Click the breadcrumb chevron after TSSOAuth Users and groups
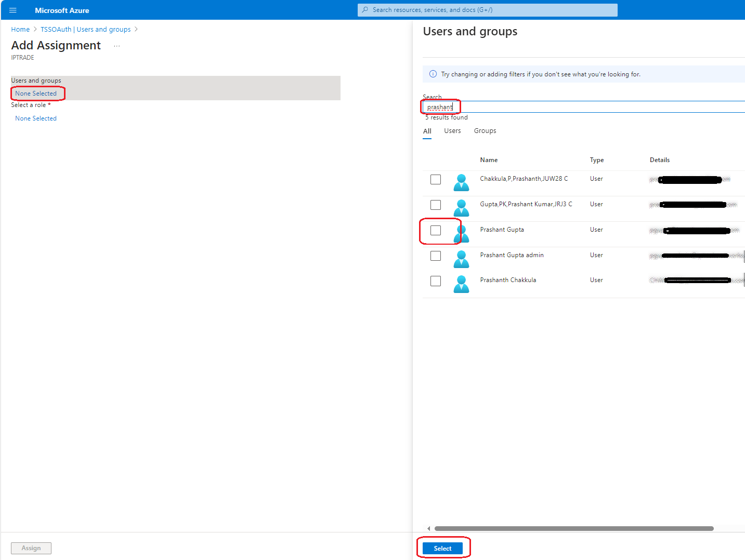 [x=136, y=29]
